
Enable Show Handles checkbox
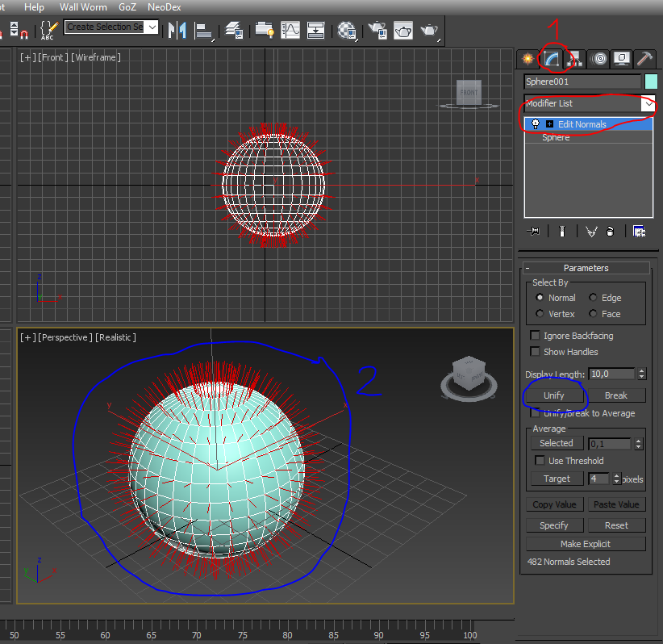535,352
